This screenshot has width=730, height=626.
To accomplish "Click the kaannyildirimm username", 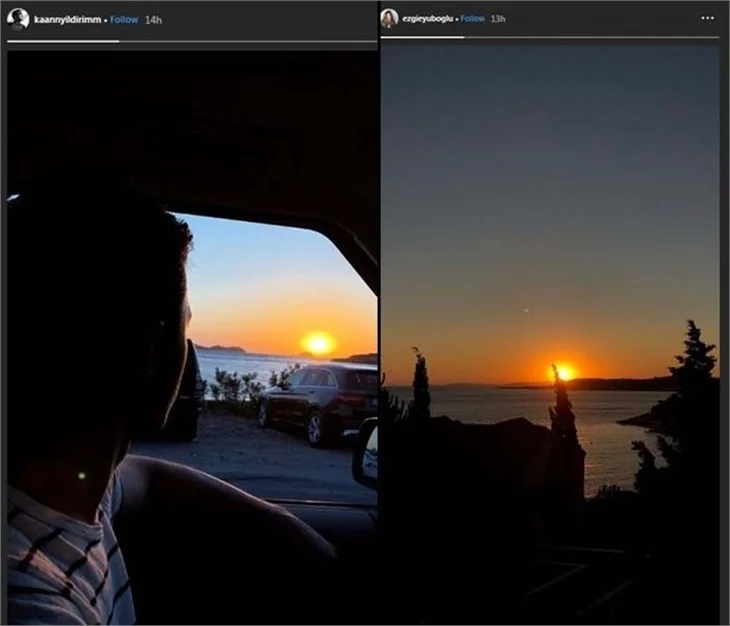I will pyautogui.click(x=68, y=20).
